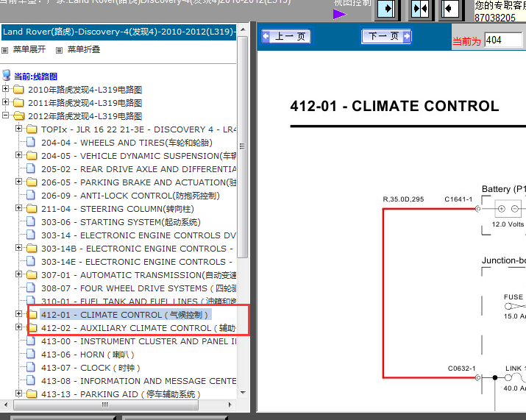
Task: Select 412-01 - CLIMATE CONTROL tree entry
Action: tap(124, 315)
